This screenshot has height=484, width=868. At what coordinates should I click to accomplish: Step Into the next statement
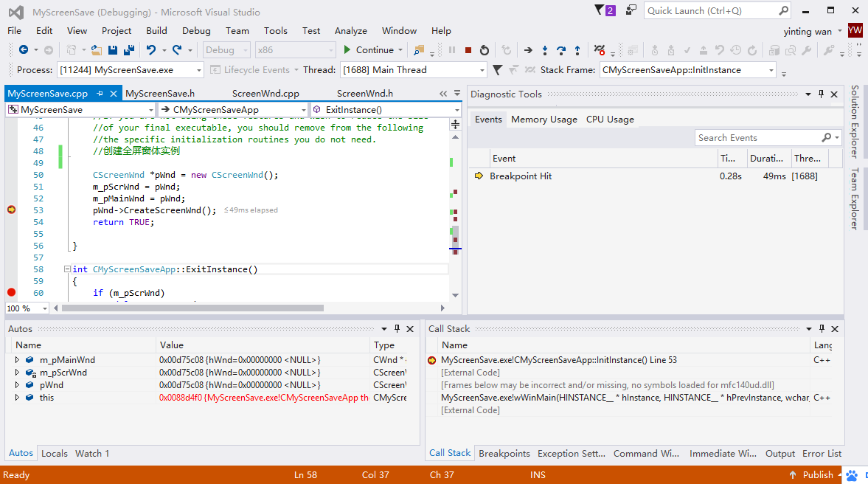(545, 50)
